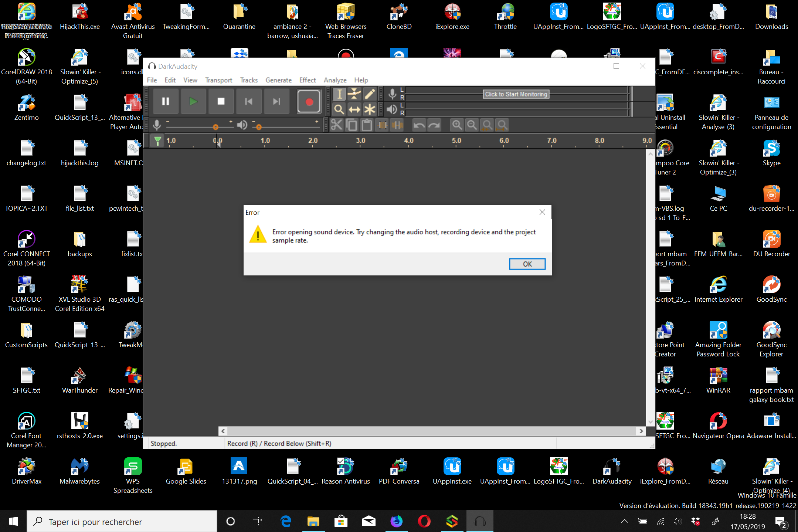The width and height of the screenshot is (798, 532).
Task: Click the Undo arrow icon
Action: click(x=419, y=125)
